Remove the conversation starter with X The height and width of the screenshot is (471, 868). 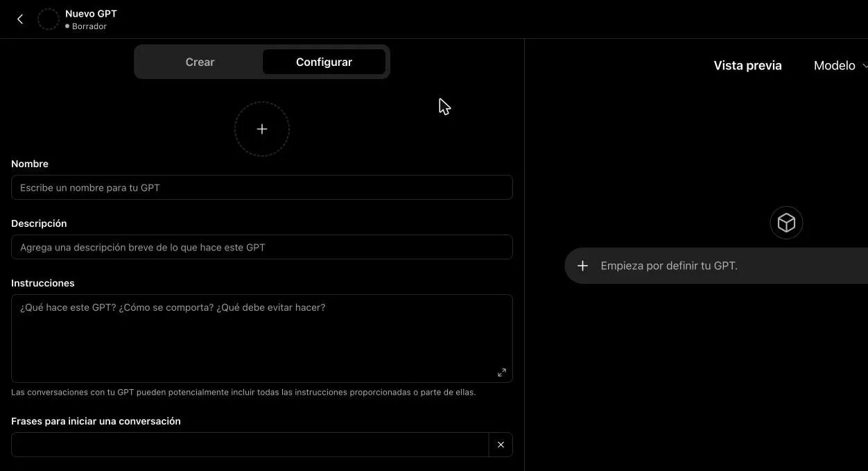click(x=501, y=445)
